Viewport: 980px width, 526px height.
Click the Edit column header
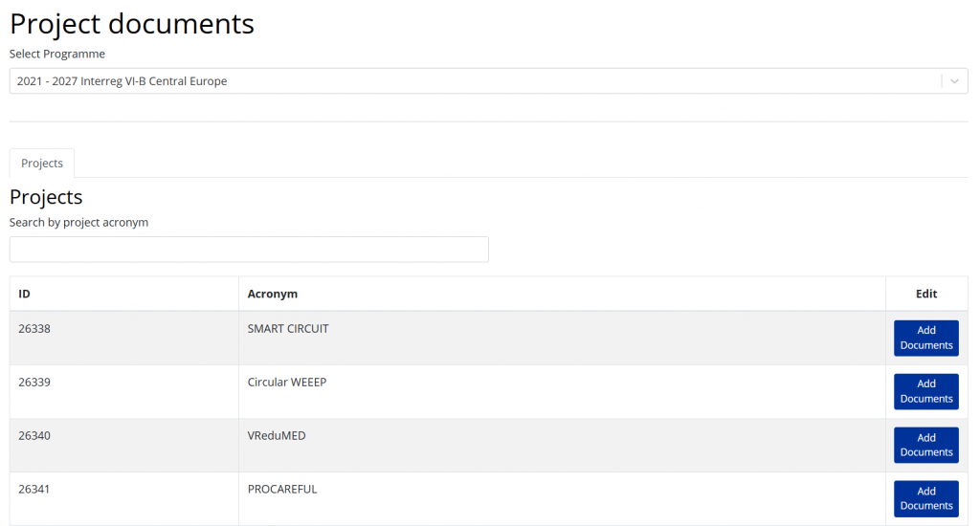pos(925,294)
